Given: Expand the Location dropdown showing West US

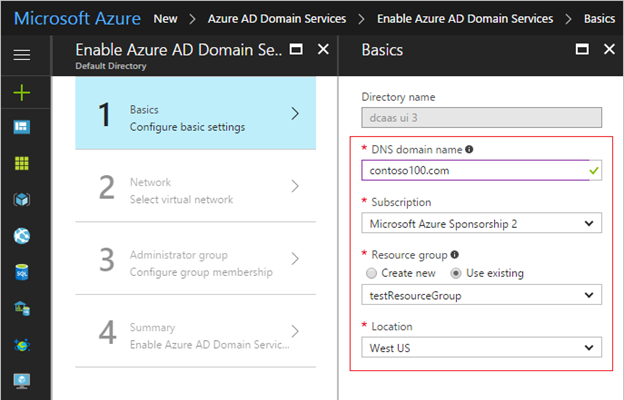Looking at the screenshot, I should pos(481,348).
